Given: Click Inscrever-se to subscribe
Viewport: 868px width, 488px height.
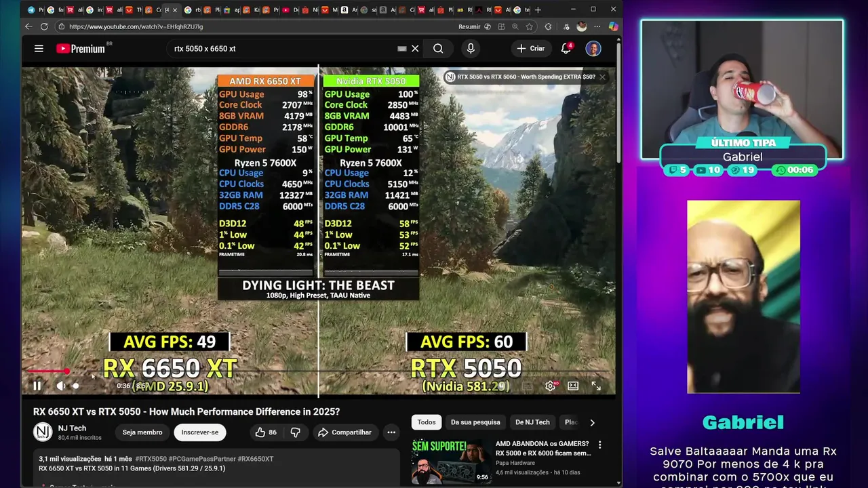Looking at the screenshot, I should 200,432.
